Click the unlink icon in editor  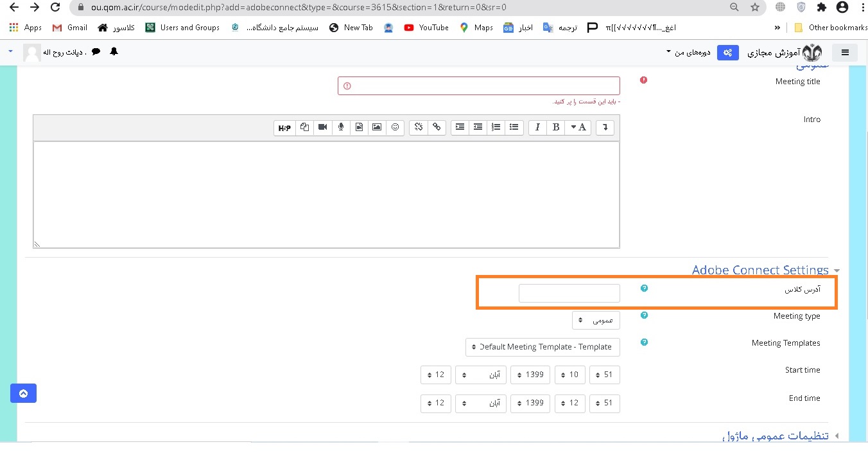point(419,127)
